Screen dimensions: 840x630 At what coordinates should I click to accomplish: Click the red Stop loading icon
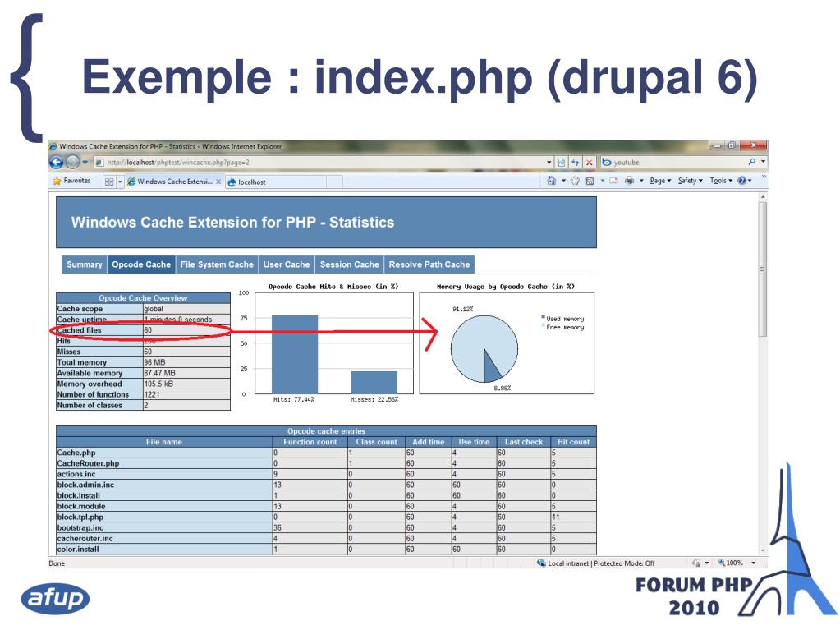pos(590,163)
